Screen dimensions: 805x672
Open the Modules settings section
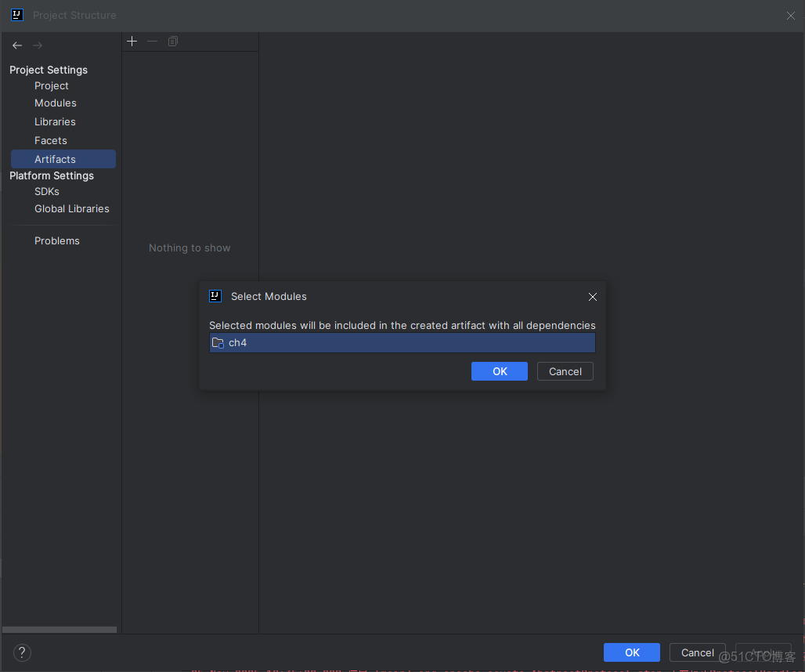click(56, 103)
